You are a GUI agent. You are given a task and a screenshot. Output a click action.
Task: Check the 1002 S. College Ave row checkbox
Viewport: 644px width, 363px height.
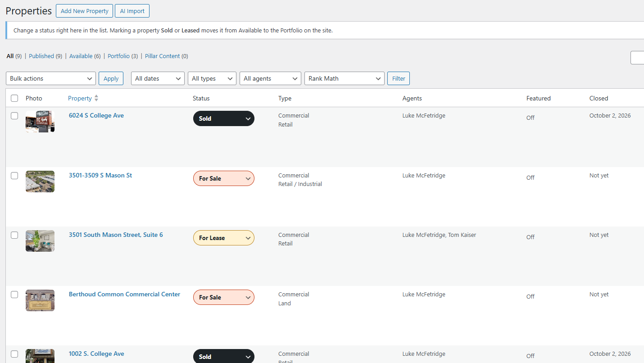[x=14, y=354]
